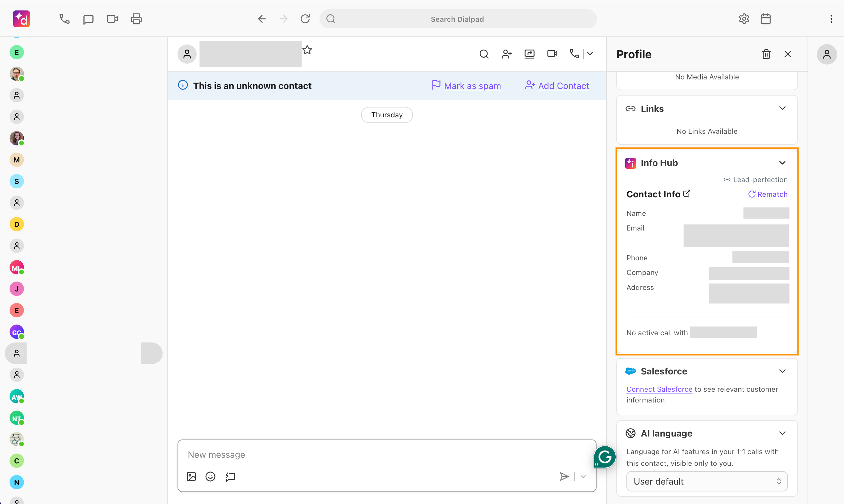Add people to conversation icon

507,54
